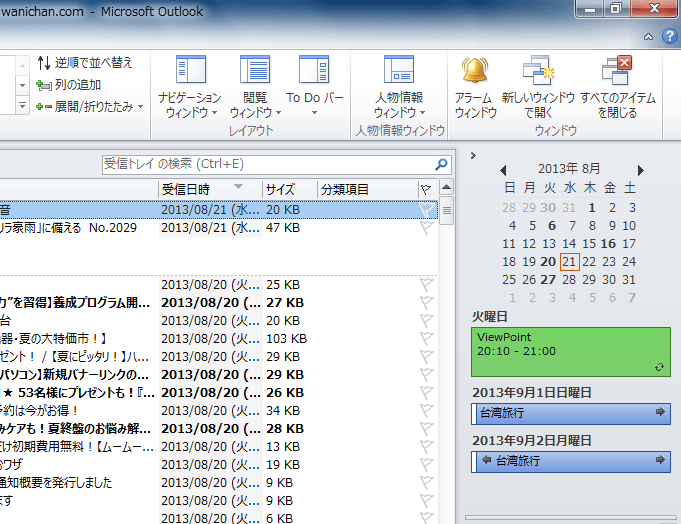This screenshot has height=524, width=681.
Task: Click the search magnifier icon
Action: coord(441,164)
